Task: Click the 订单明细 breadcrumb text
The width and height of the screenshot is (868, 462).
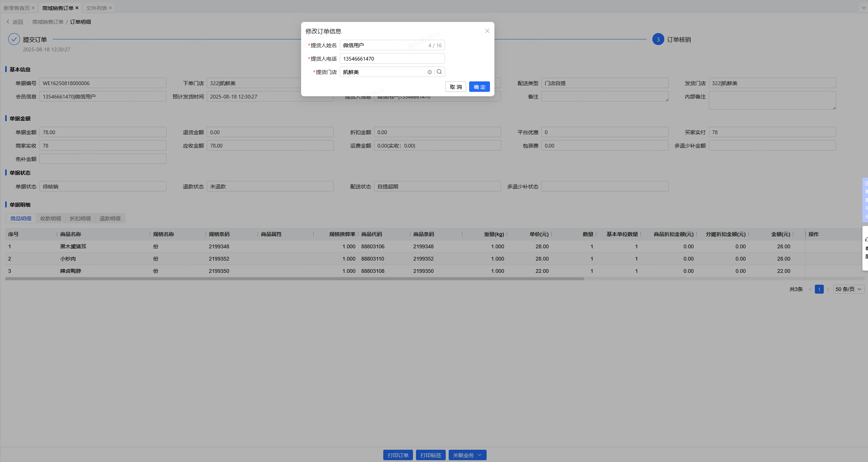Action: 80,22
